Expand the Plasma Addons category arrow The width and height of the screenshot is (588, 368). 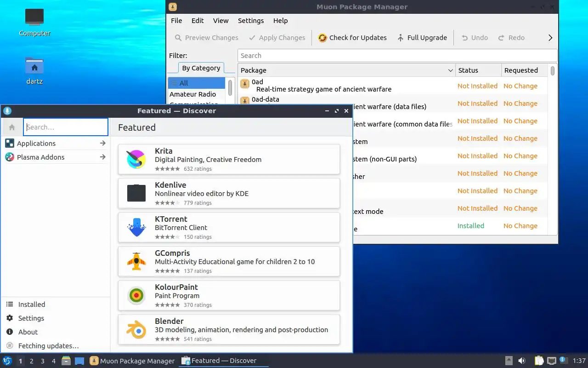(102, 157)
